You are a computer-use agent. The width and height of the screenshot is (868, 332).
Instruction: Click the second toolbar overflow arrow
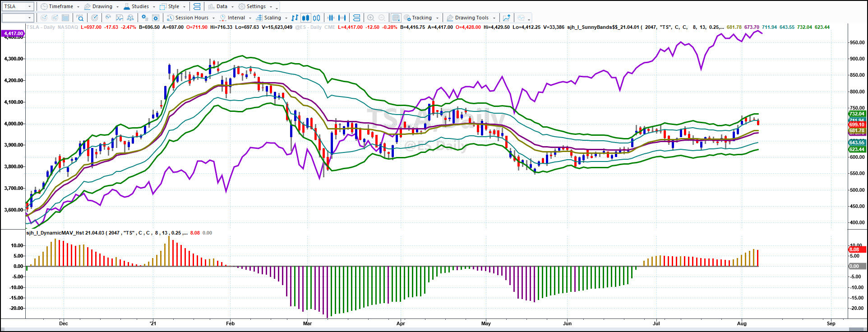(x=529, y=19)
